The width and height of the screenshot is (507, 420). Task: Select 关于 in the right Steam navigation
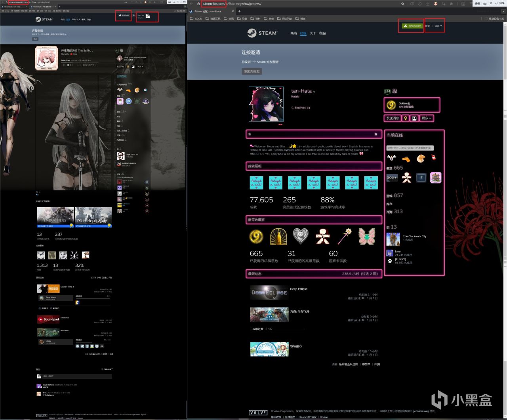click(x=313, y=33)
